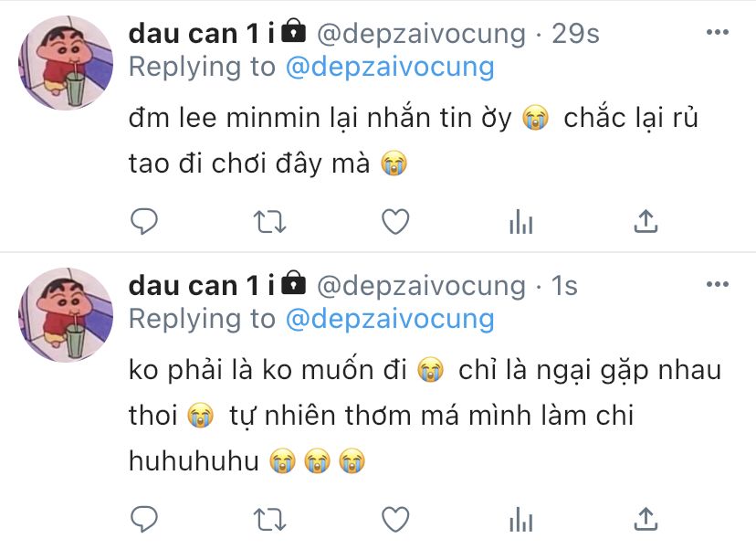Like the first tweet with heart icon
The height and width of the screenshot is (549, 756).
[395, 222]
